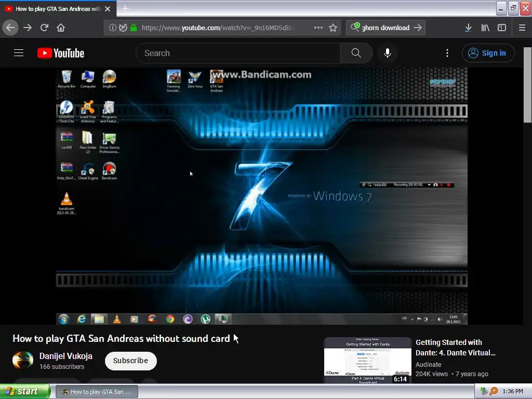This screenshot has height=399, width=532.
Task: Open the Windows Start menu
Action: pos(25,391)
